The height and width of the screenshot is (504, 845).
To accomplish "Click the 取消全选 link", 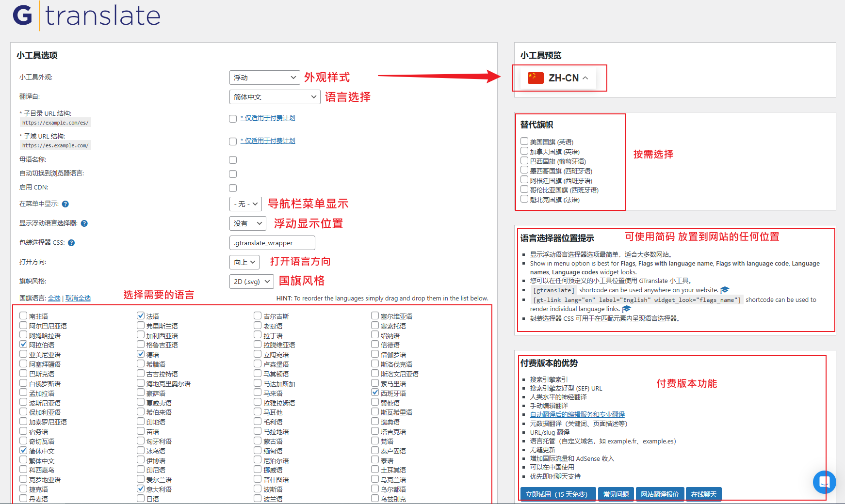I will pos(78,299).
